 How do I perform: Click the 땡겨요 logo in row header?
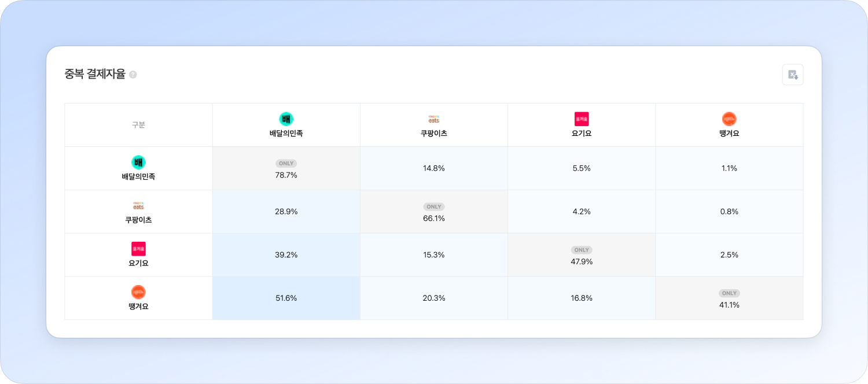[x=138, y=292]
